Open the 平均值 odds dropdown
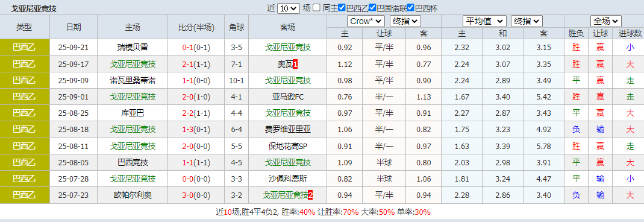 tap(484, 21)
